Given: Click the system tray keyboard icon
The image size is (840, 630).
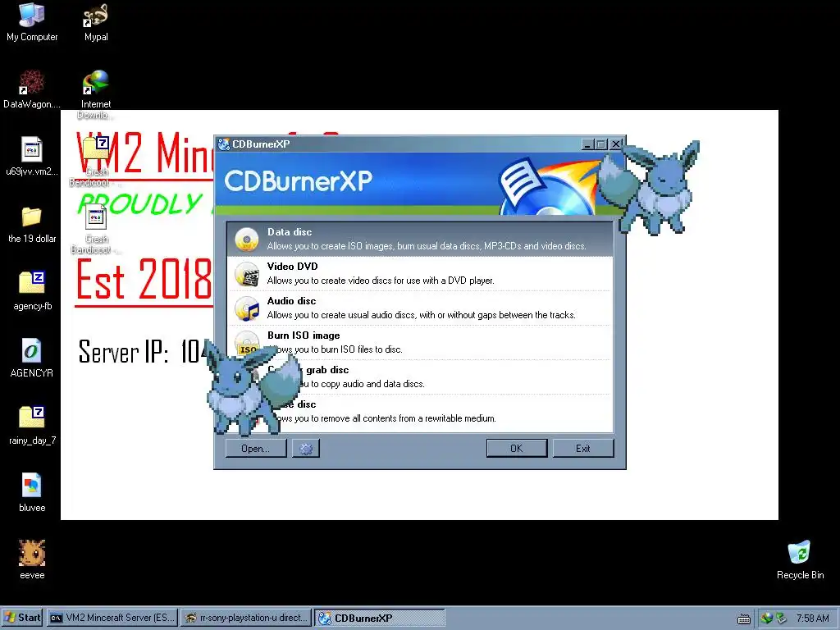Looking at the screenshot, I should [x=743, y=619].
